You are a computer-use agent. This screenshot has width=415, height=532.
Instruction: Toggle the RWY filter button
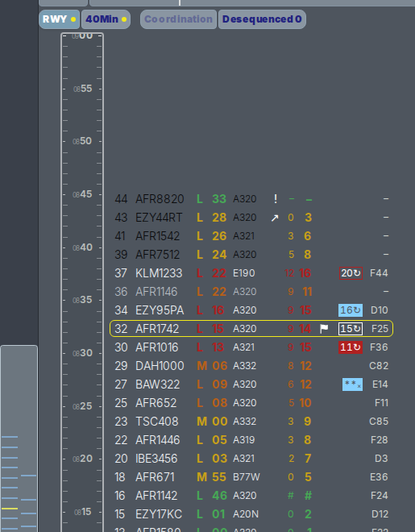pyautogui.click(x=60, y=19)
